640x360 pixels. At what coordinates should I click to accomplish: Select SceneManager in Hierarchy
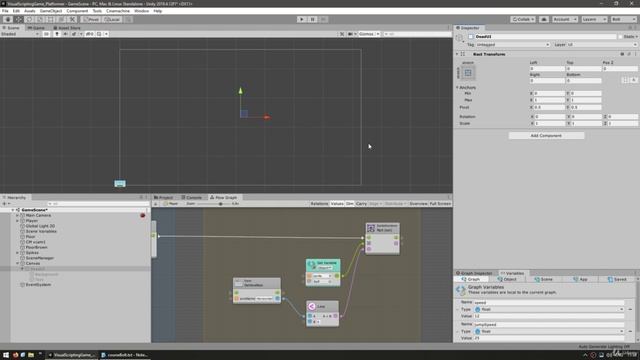(x=40, y=258)
